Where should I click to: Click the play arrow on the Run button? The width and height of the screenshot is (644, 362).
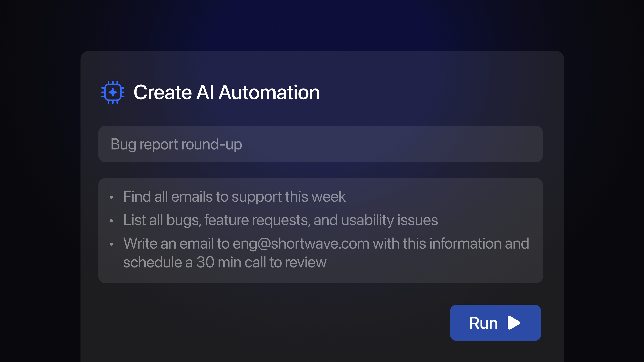tap(513, 323)
